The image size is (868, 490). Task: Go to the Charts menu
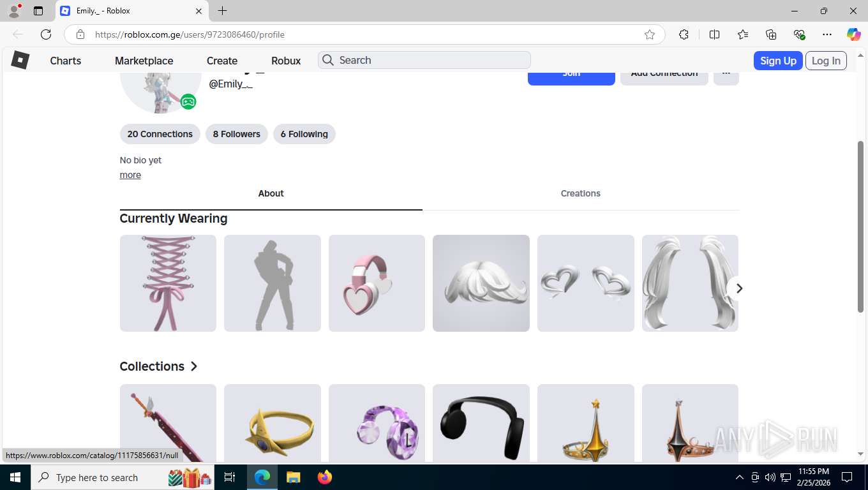pyautogui.click(x=66, y=61)
